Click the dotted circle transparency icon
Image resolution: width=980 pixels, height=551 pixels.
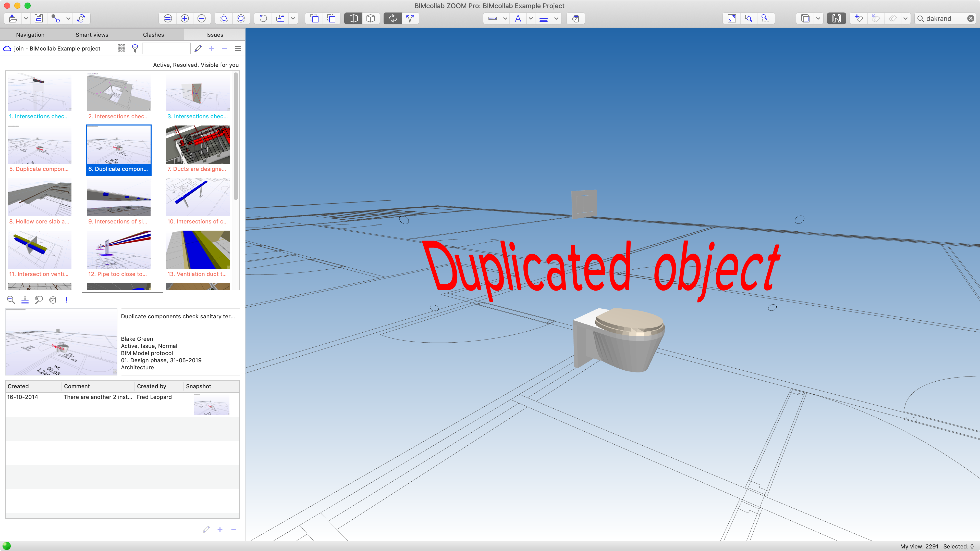tap(224, 18)
